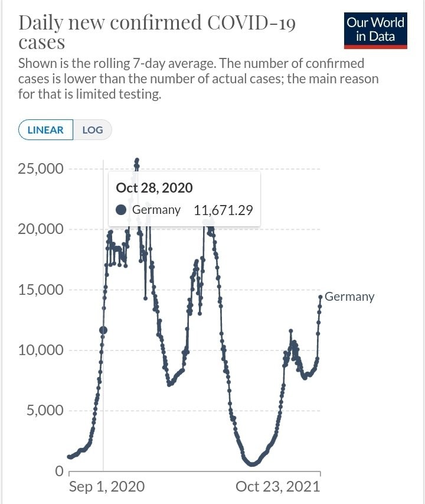Click the highlighted Oct 28, 2020 data point
Viewport: 425px width, 504px height.
pyautogui.click(x=103, y=330)
